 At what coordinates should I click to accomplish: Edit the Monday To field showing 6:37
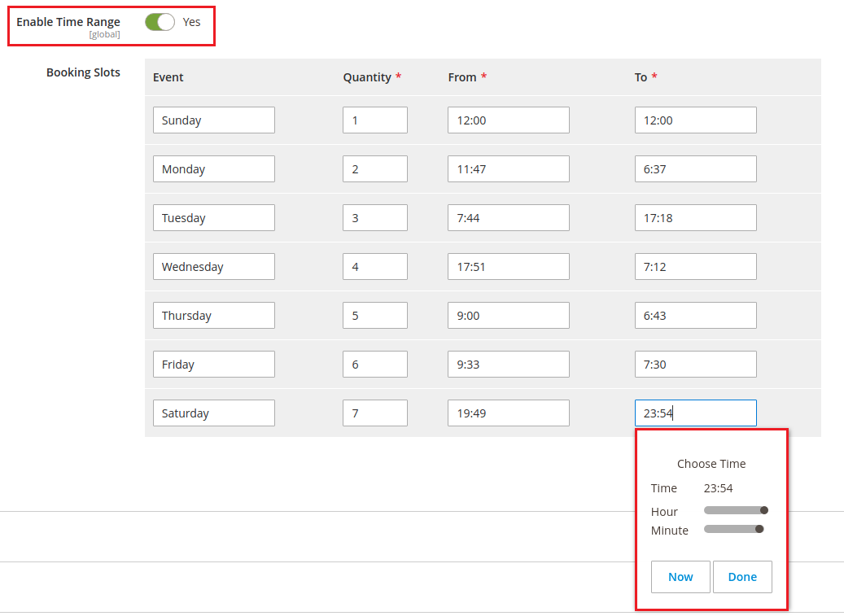coord(695,169)
